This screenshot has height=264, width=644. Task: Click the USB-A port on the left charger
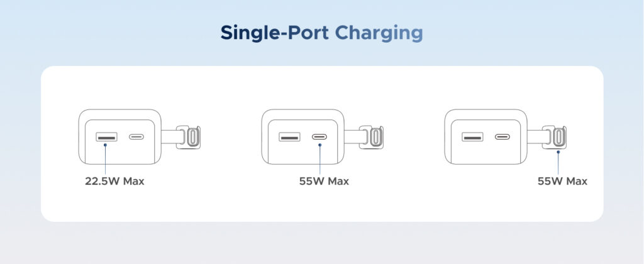pyautogui.click(x=106, y=137)
